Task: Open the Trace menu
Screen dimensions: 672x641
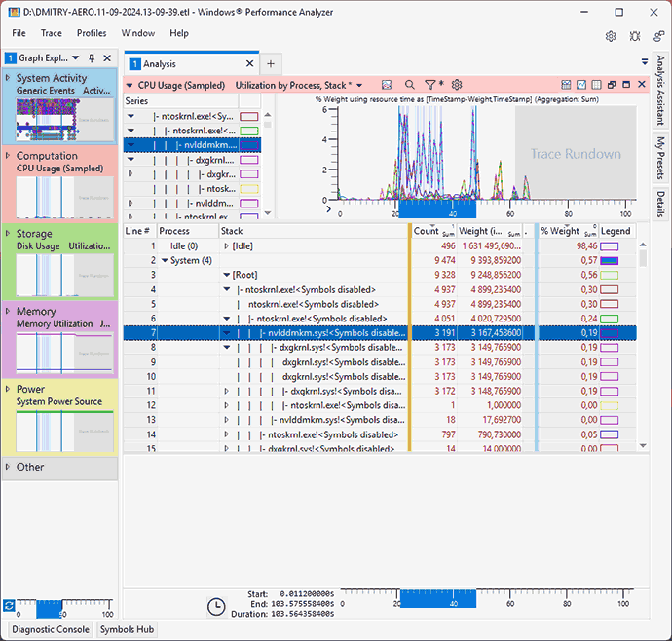Action: (x=52, y=33)
